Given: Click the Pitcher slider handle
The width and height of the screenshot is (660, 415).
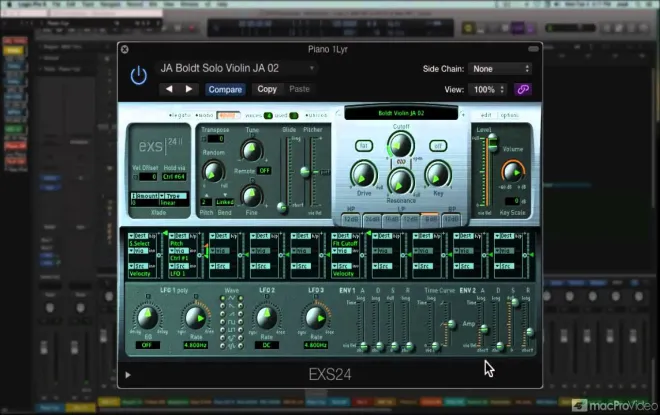Looking at the screenshot, I should (x=305, y=172).
